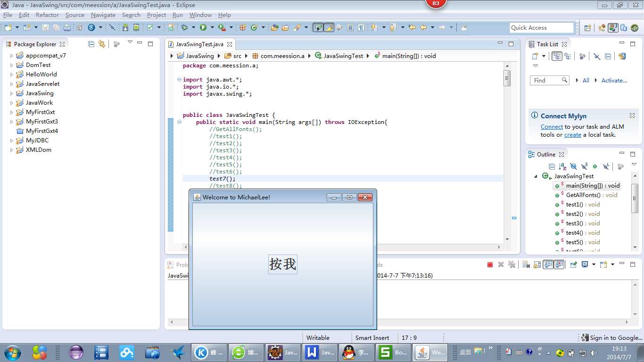
Task: Click Clear Console icon in Console toolbar
Action: pyautogui.click(x=526, y=264)
